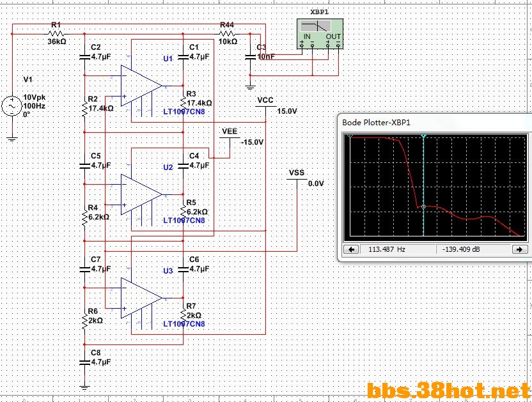Move Bode plotter cursor left with arrow button
The width and height of the screenshot is (532, 402).
pos(351,249)
